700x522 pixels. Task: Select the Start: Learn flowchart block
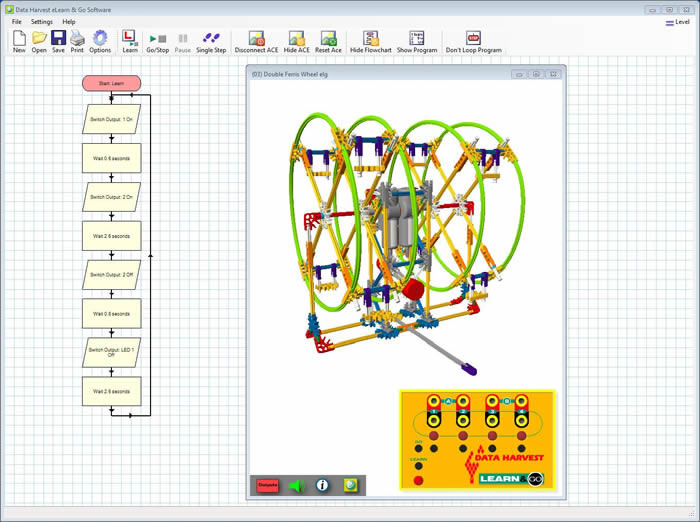(x=111, y=83)
